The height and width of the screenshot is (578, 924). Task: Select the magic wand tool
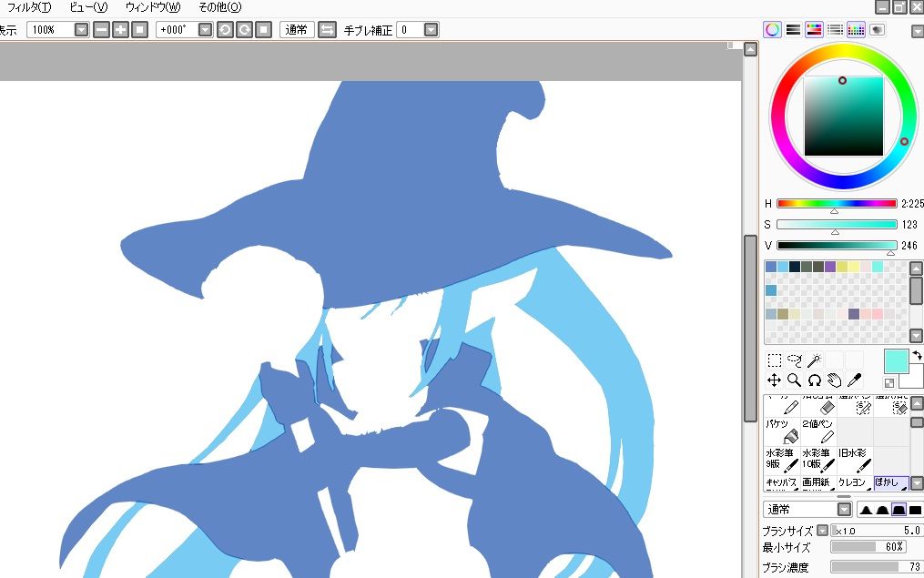(815, 360)
